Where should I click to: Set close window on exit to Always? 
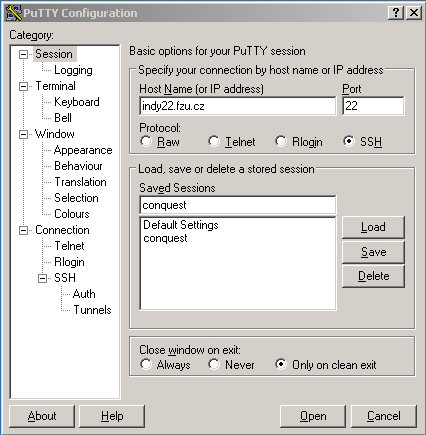point(146,364)
